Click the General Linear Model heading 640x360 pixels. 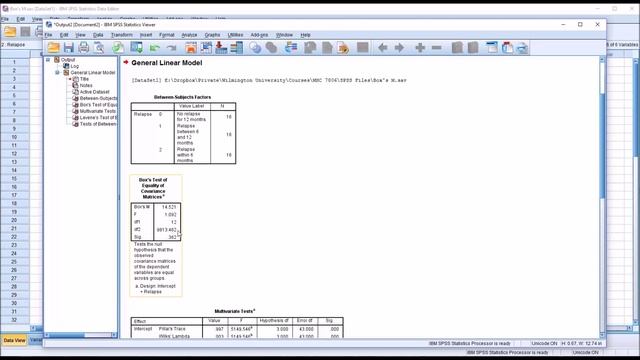[x=167, y=63]
